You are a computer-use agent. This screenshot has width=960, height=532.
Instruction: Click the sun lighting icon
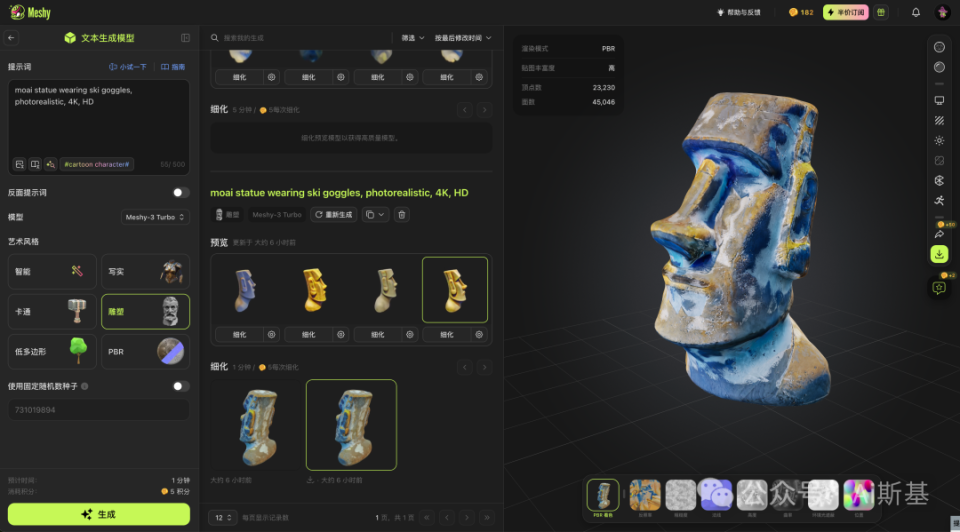[939, 140]
